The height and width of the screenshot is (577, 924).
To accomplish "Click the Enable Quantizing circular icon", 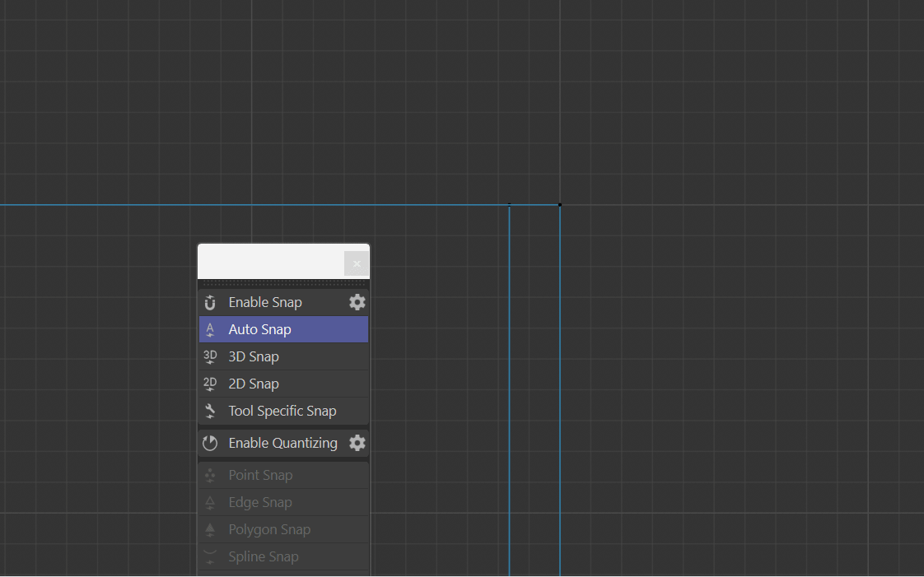I will tap(210, 444).
